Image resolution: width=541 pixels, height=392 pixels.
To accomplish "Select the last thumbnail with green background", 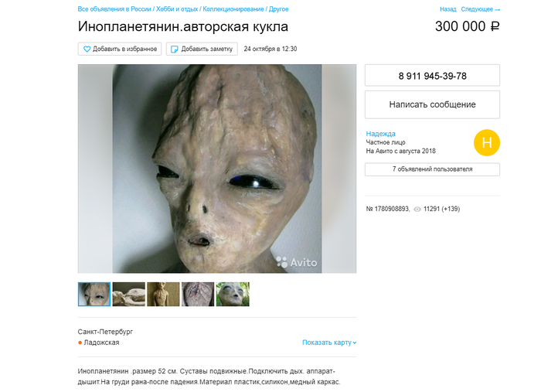I will 233,295.
